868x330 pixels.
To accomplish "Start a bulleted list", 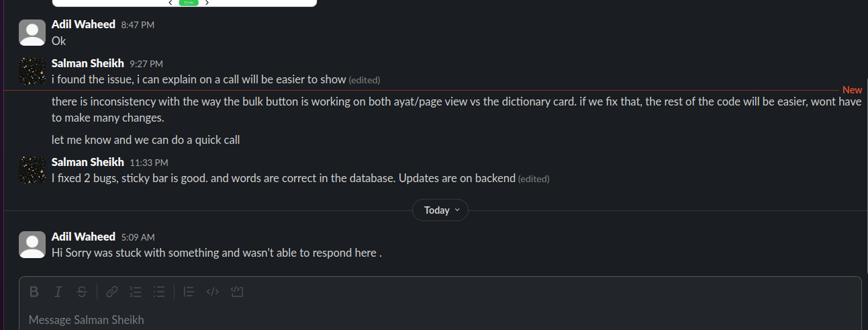I will pos(159,292).
